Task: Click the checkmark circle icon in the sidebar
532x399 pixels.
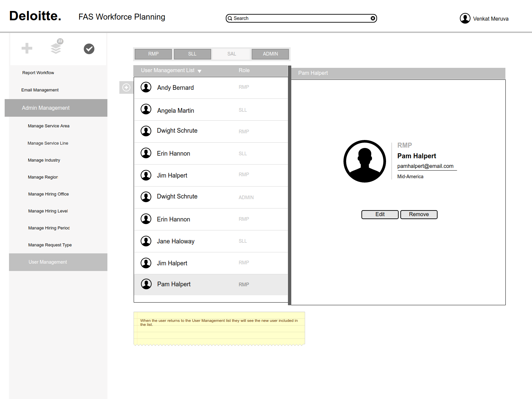Action: tap(89, 49)
